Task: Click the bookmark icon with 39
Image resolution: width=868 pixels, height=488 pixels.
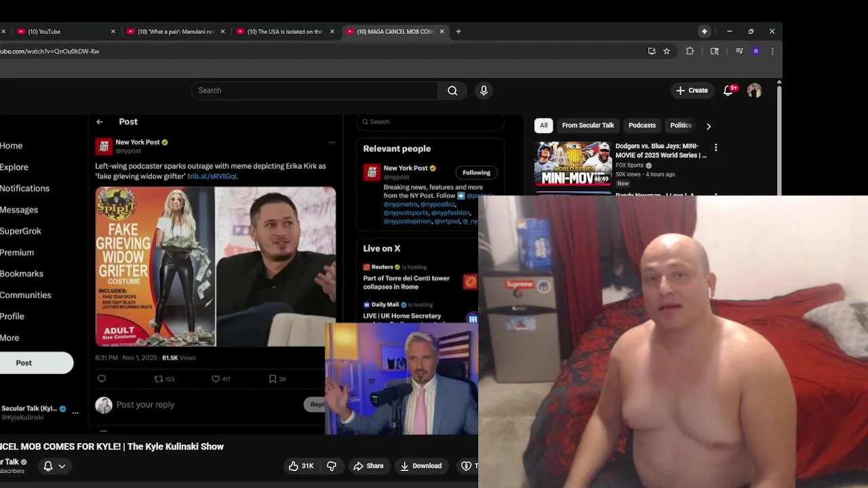Action: tap(277, 379)
